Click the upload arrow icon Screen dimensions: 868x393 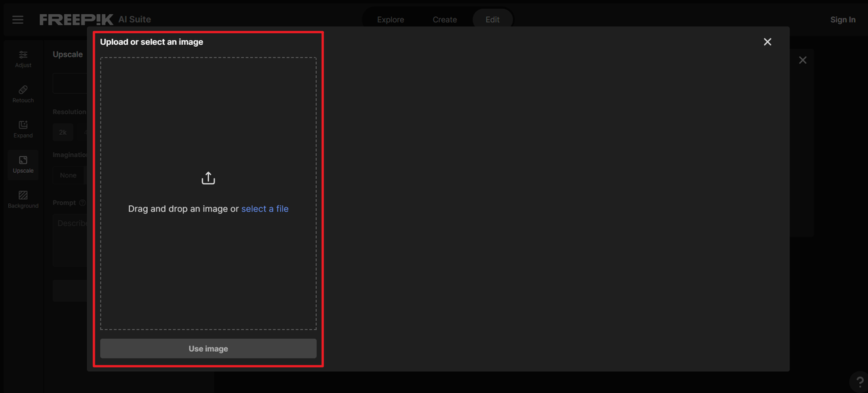(208, 178)
